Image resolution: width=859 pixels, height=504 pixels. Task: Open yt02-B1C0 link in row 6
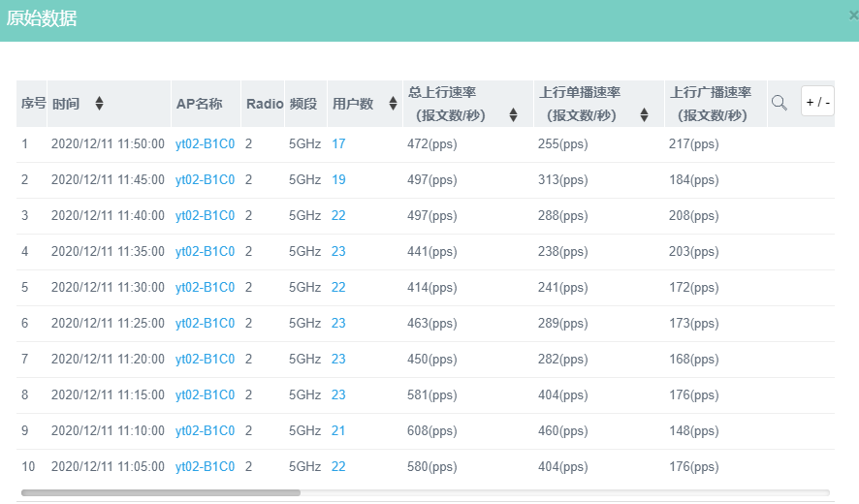coord(205,323)
